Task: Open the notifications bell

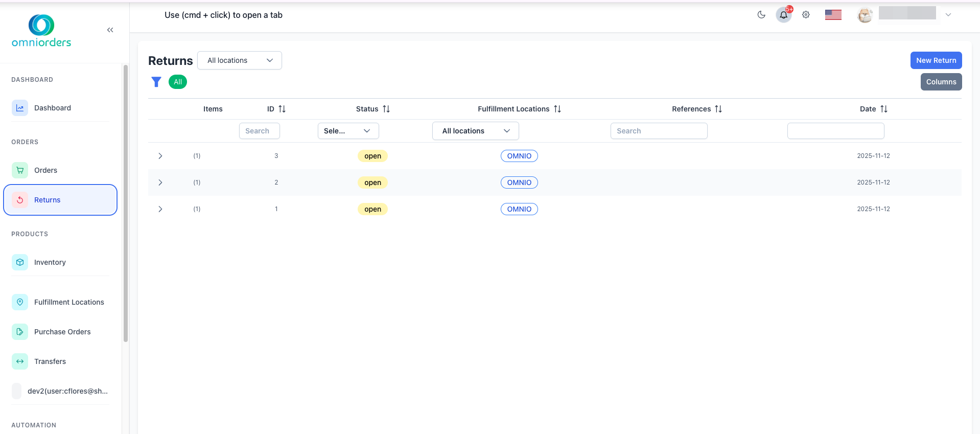Action: (783, 15)
